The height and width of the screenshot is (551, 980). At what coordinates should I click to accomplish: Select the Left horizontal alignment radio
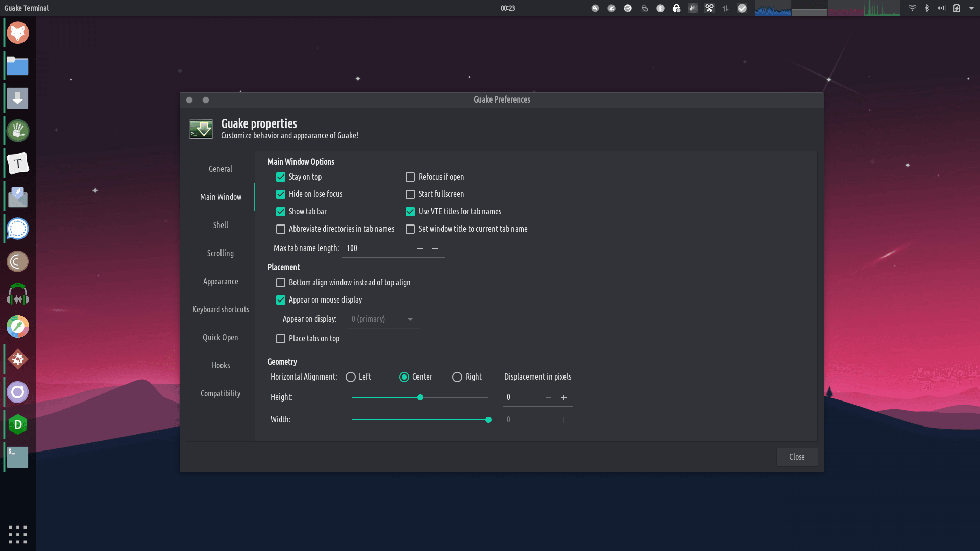[350, 376]
